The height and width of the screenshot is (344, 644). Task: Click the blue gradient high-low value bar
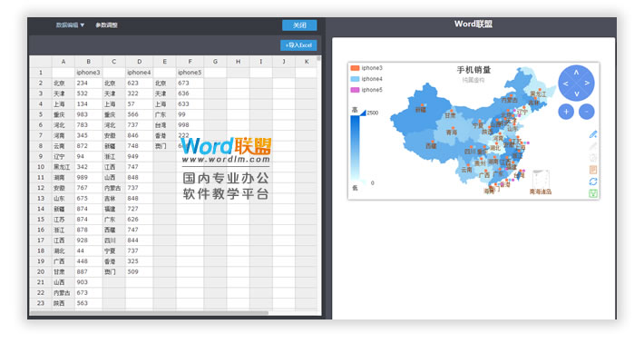pyautogui.click(x=355, y=149)
